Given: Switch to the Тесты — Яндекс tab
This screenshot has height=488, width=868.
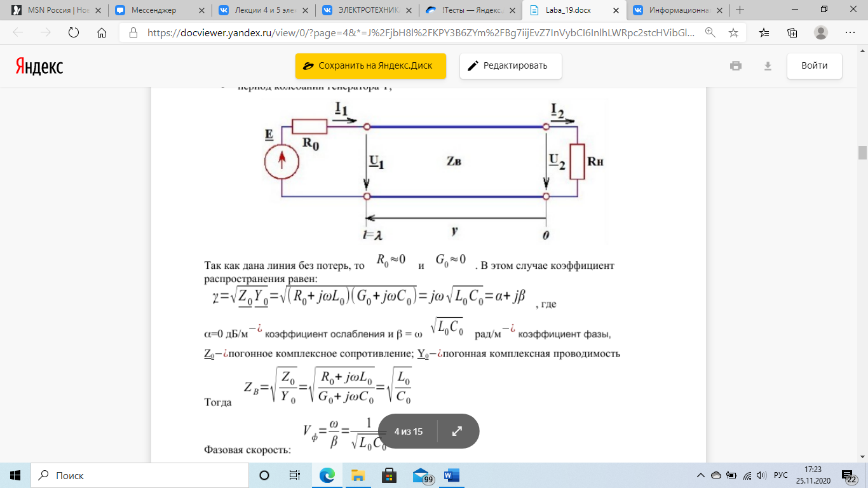Looking at the screenshot, I should pos(470,10).
